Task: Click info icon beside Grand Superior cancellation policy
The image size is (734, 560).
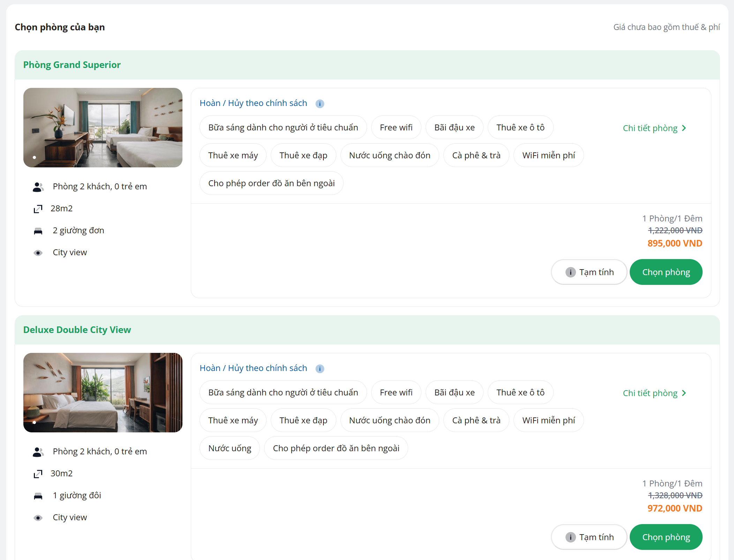Action: (320, 104)
